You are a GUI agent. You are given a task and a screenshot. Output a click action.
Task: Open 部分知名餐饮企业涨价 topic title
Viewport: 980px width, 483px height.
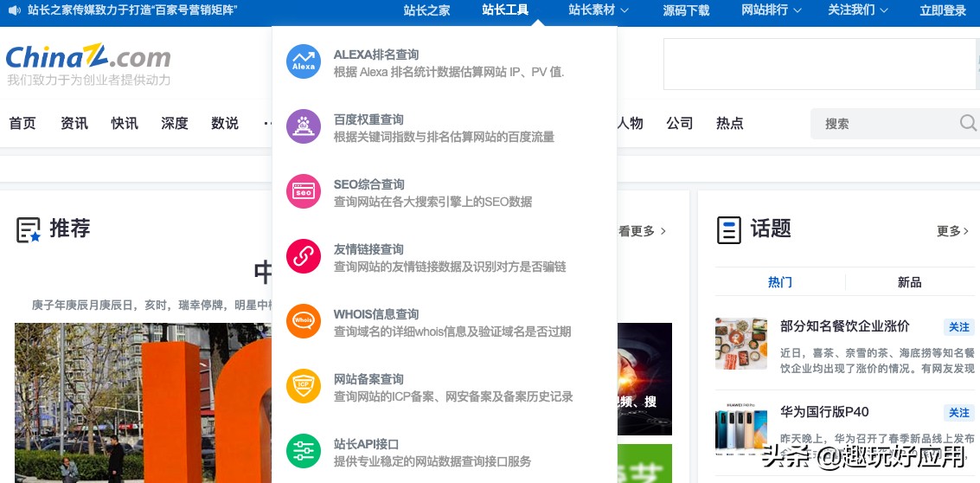(x=845, y=326)
